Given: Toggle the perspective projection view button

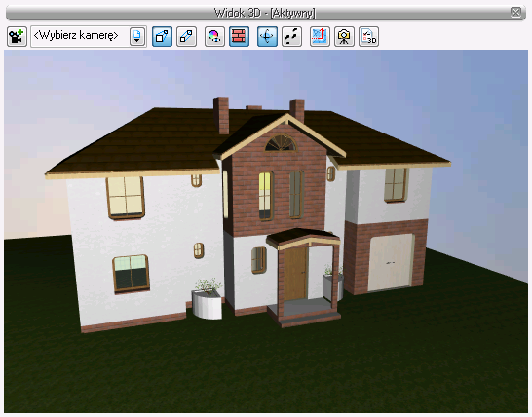Looking at the screenshot, I should point(162,36).
